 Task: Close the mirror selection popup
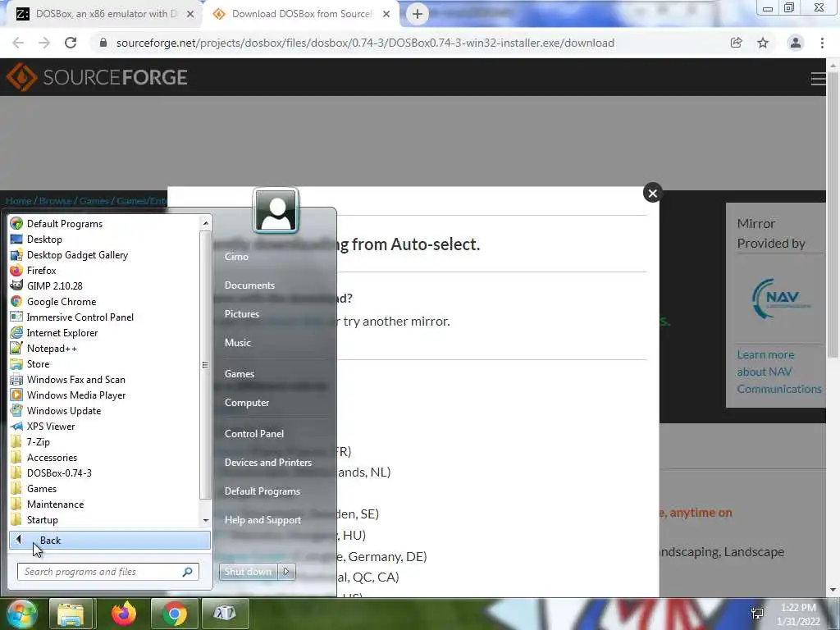(x=652, y=194)
